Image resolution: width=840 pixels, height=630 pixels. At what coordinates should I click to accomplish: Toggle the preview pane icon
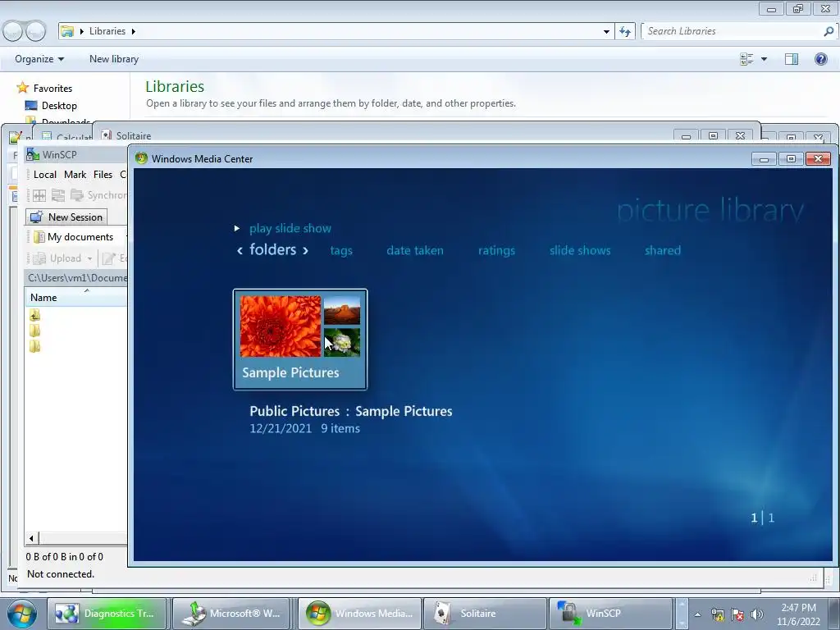coord(792,59)
